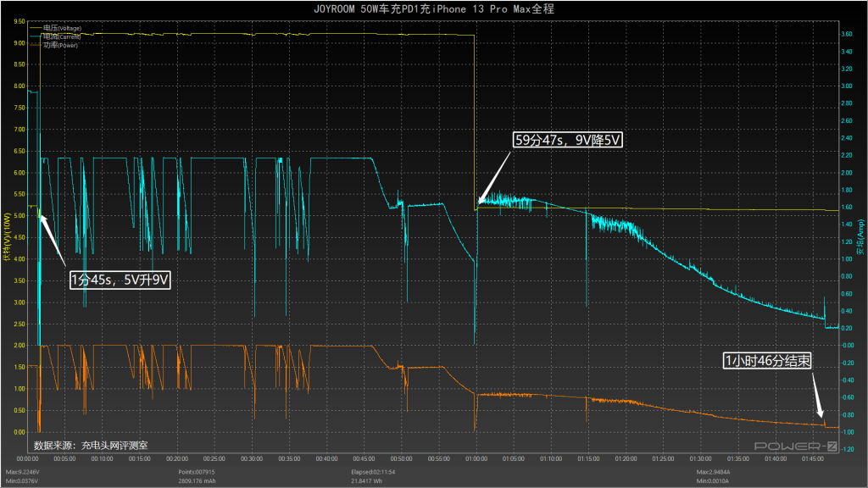Click the 1.00 current axis label

[847, 259]
